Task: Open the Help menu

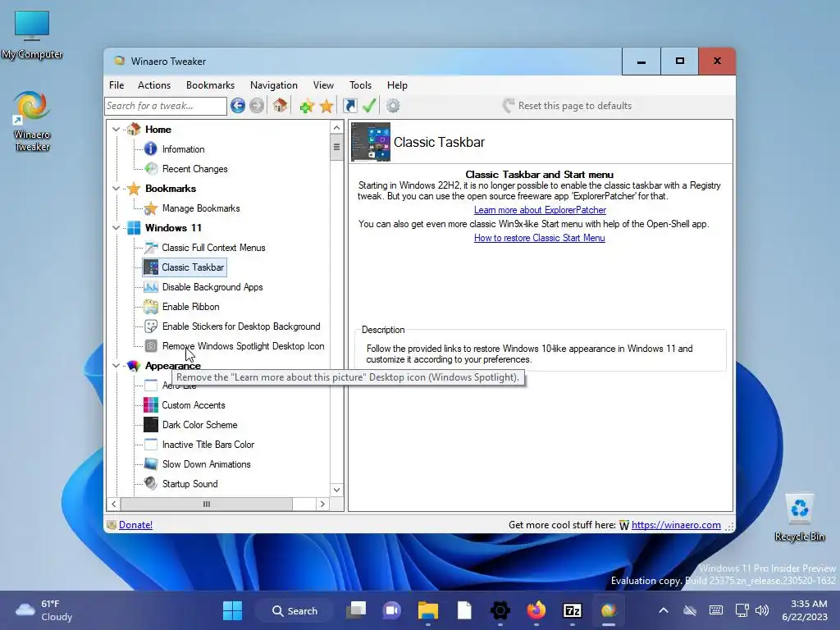Action: (x=398, y=85)
